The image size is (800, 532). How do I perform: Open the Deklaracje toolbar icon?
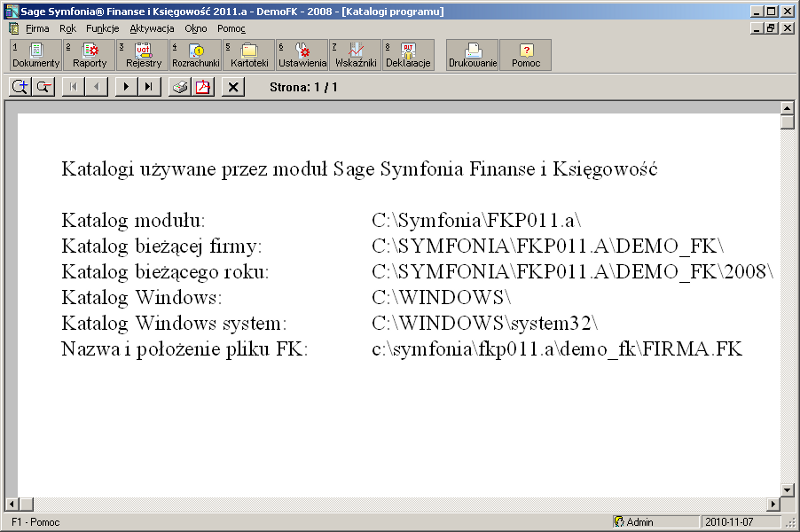(408, 55)
